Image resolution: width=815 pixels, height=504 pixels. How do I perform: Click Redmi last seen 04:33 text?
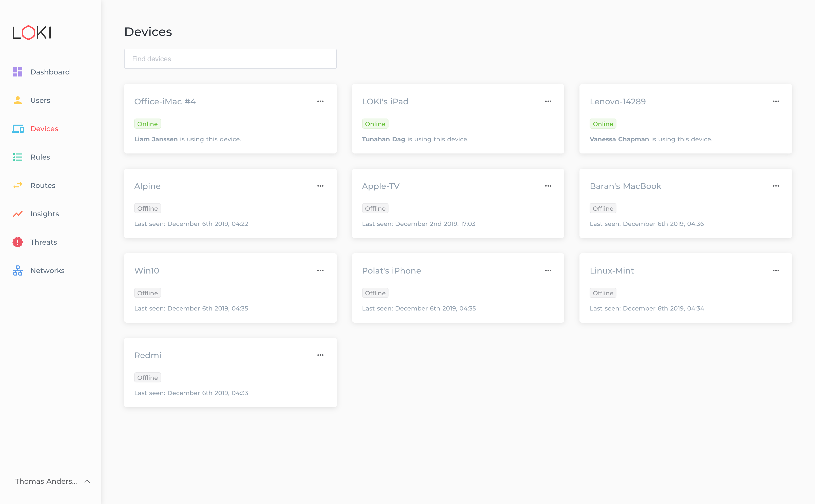click(x=191, y=393)
